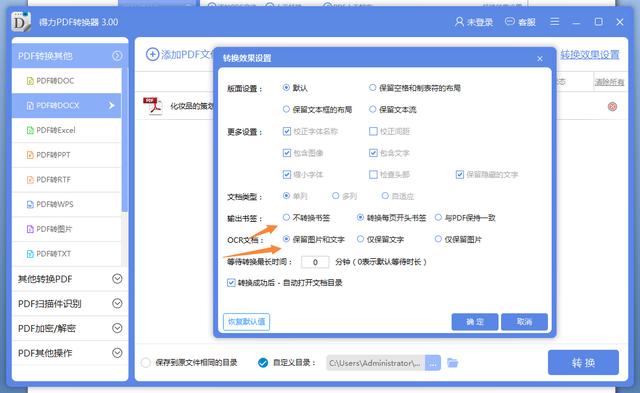Click 恢复默认值 button
640x393 pixels.
coord(247,322)
